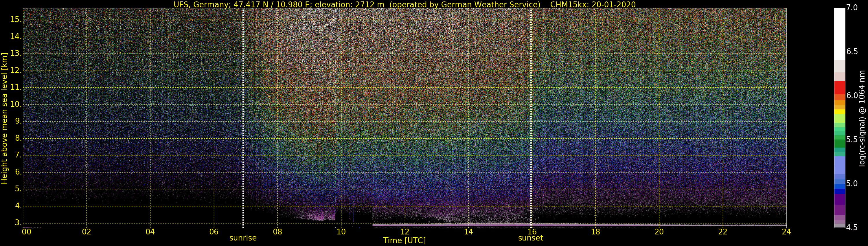Click the light blue colorbar segment

coord(839,165)
